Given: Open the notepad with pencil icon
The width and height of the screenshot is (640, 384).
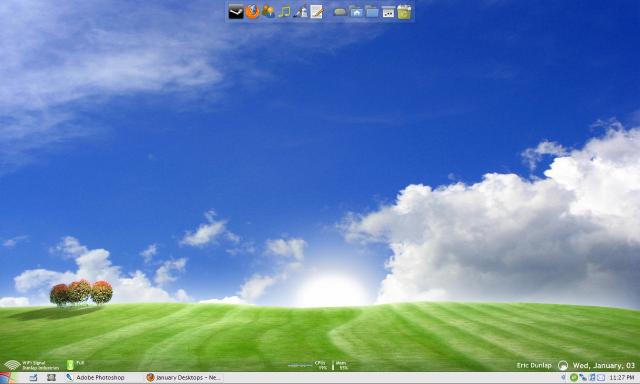Looking at the screenshot, I should coord(317,12).
